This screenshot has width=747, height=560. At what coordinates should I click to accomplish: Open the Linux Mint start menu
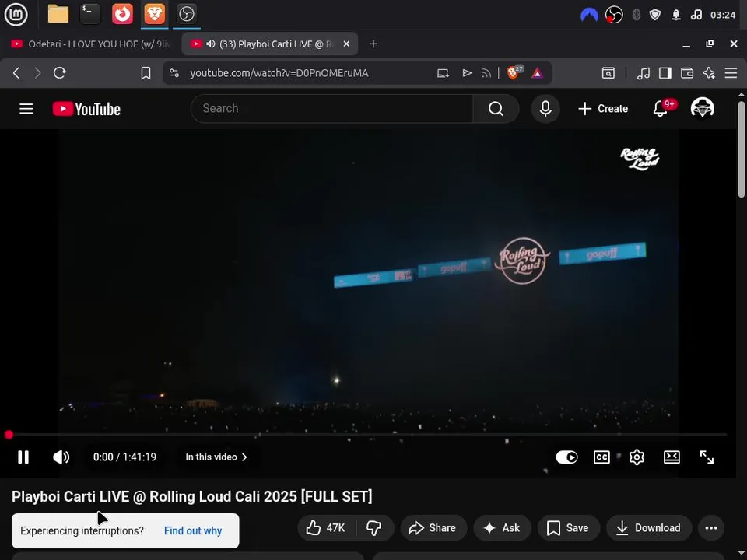(16, 14)
